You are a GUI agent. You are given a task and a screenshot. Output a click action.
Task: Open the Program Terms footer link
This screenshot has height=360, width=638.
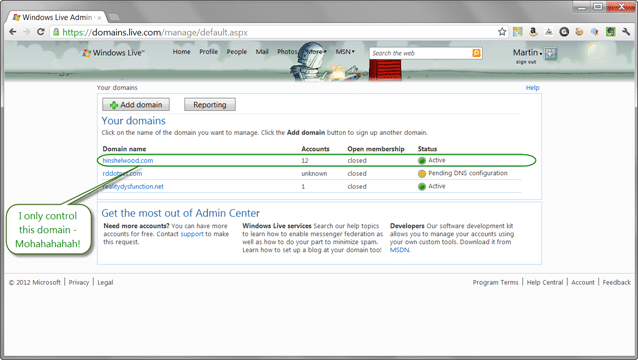[495, 282]
